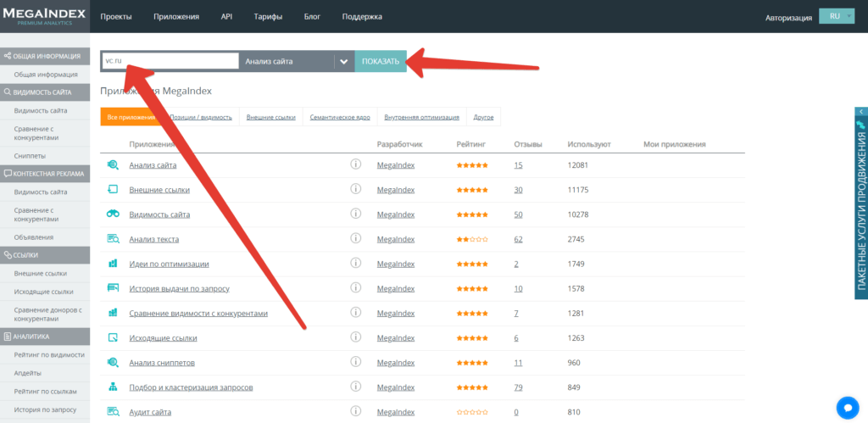The width and height of the screenshot is (868, 423).
Task: Open info icon for Исходящие ссылки row
Action: tap(356, 337)
